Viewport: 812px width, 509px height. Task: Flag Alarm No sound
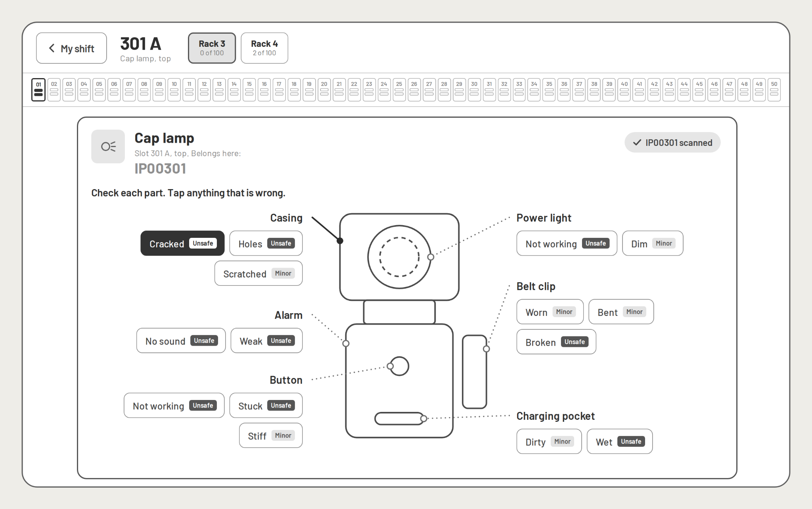point(181,341)
